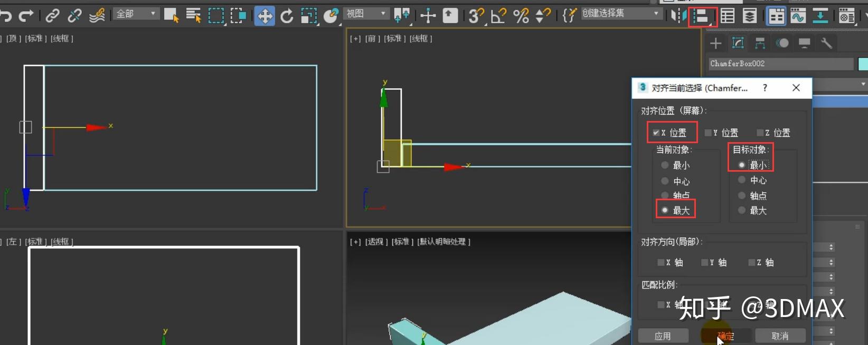
Task: Check the Y 位置 checkbox
Action: tap(708, 133)
